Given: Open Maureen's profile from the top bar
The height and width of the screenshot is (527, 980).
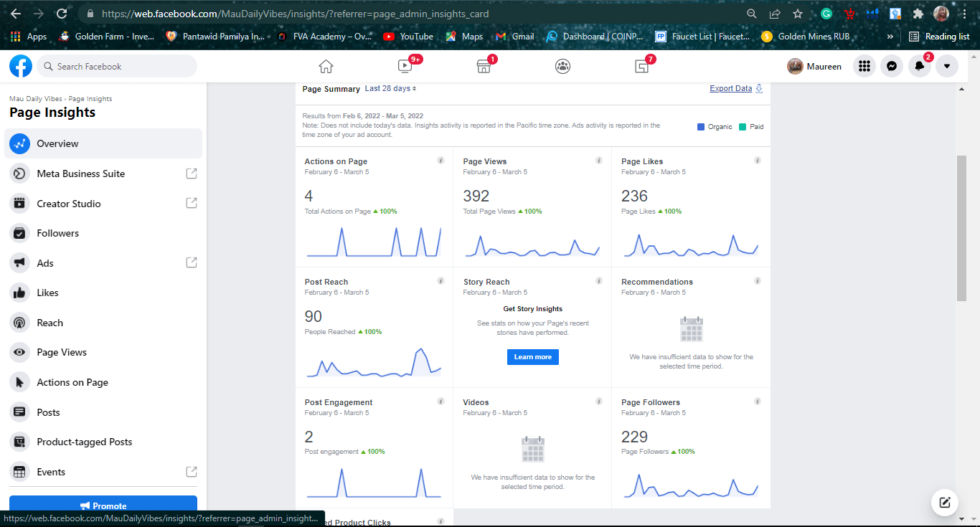Looking at the screenshot, I should (x=814, y=66).
